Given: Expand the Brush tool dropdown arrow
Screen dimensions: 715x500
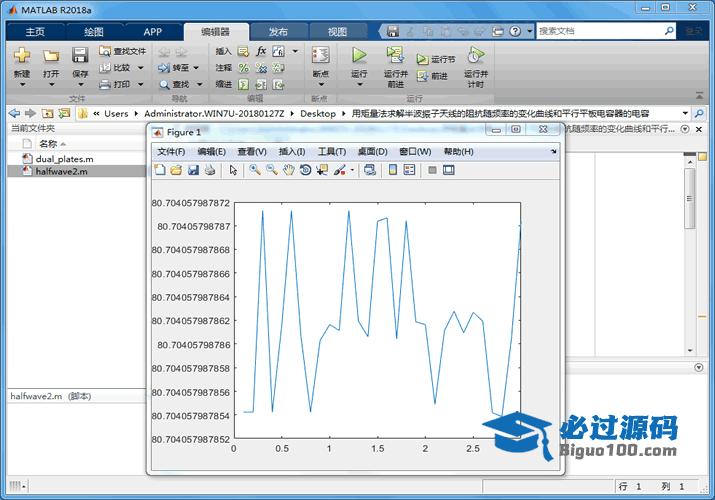Looking at the screenshot, I should pos(351,171).
